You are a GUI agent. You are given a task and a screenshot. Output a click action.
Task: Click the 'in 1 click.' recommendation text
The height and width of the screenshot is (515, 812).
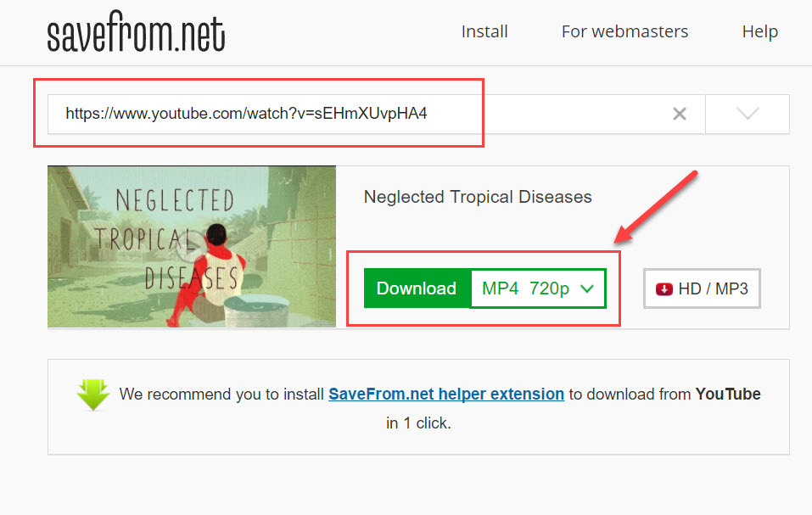click(418, 423)
